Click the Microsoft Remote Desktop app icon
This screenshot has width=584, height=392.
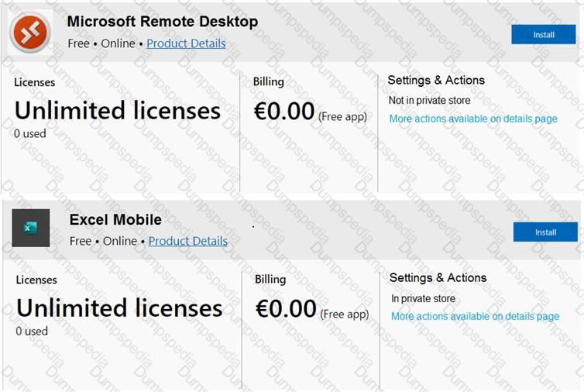point(29,33)
